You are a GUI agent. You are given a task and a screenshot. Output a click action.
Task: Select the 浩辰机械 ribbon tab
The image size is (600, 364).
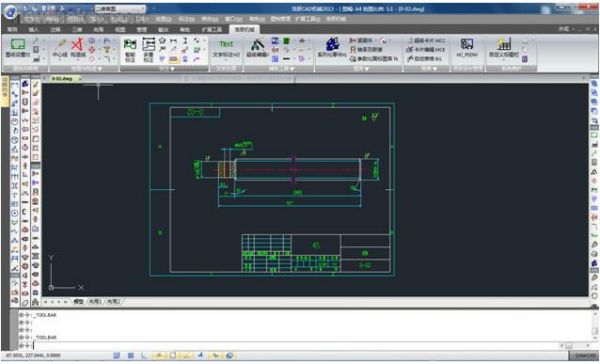(245, 29)
